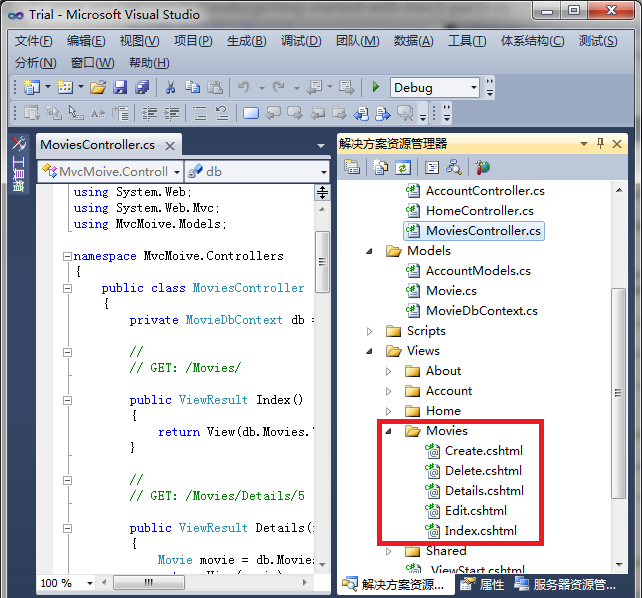Open the 编辑(E) menu

[86, 41]
